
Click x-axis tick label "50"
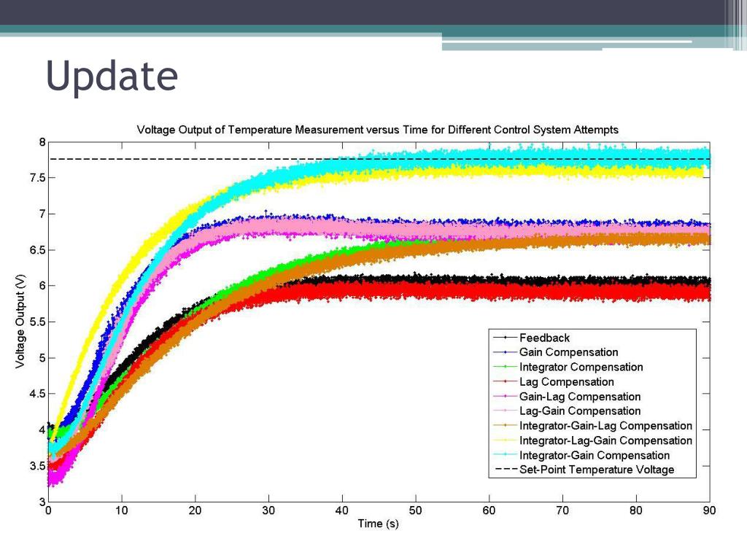pos(415,510)
